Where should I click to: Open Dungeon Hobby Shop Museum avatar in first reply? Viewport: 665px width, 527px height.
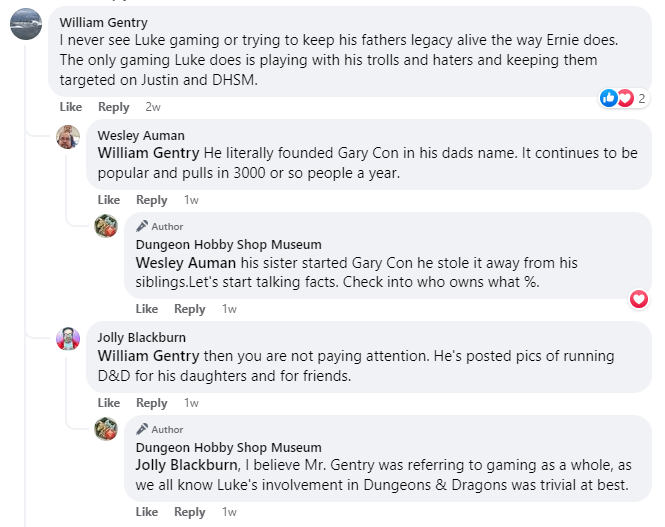point(106,226)
